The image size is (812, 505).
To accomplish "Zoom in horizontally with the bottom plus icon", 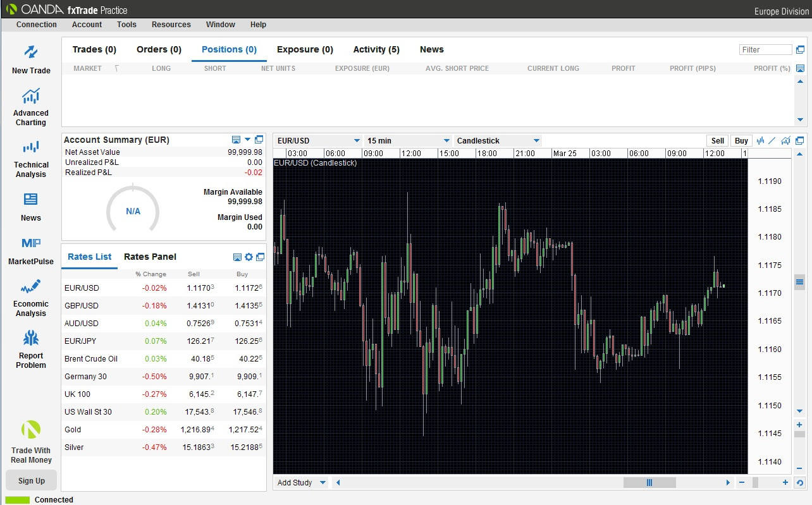I will pyautogui.click(x=785, y=483).
